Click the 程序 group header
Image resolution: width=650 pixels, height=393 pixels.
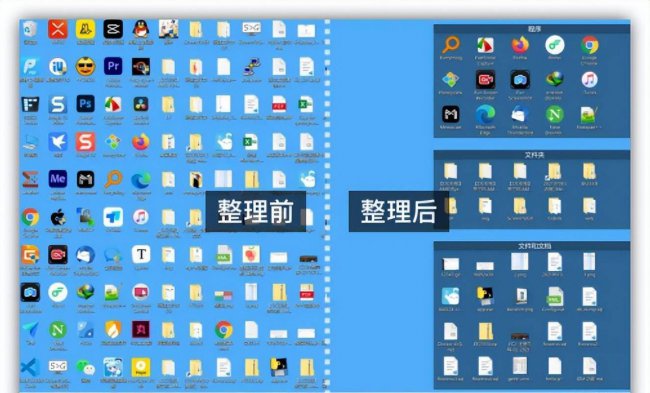point(532,29)
